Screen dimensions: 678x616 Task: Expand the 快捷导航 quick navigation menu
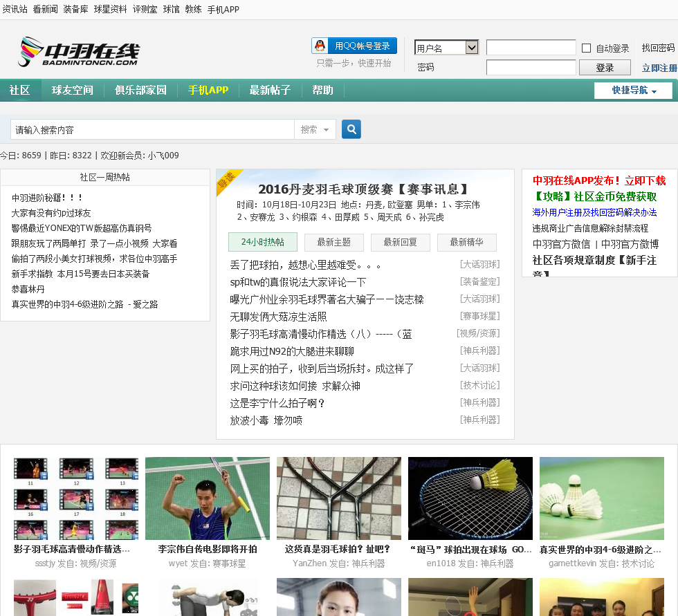pyautogui.click(x=634, y=91)
